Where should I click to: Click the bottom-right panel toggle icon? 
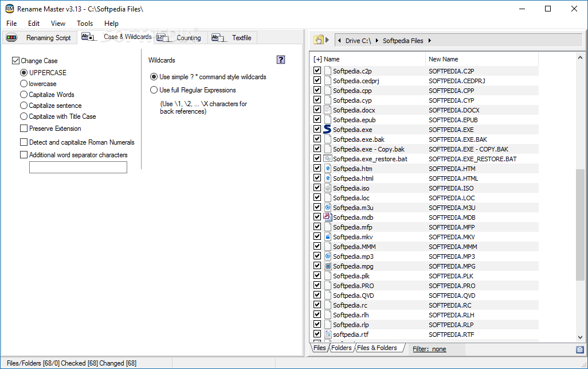(580, 349)
